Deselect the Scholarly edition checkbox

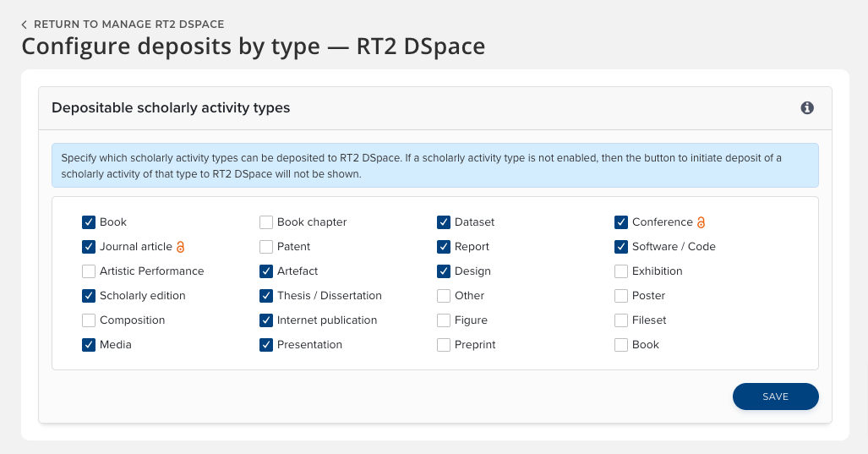(x=89, y=296)
